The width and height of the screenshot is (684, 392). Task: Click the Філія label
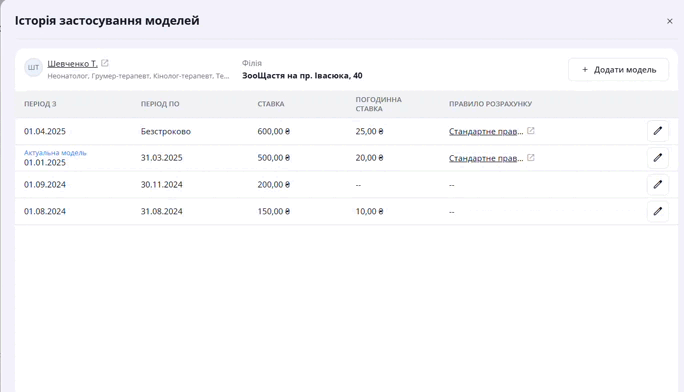252,63
